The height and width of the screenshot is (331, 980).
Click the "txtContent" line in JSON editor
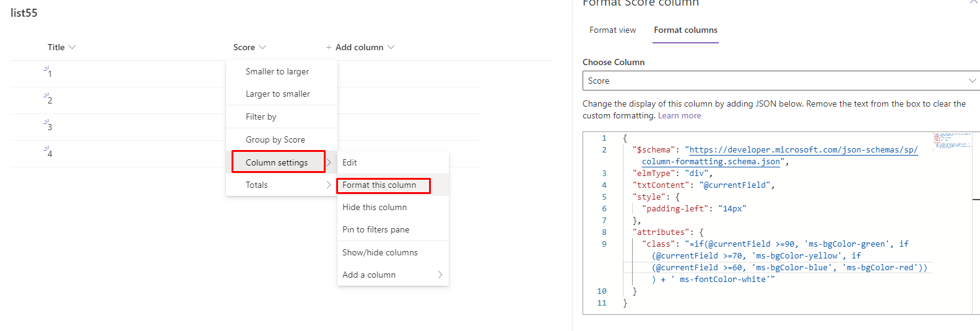coord(703,185)
